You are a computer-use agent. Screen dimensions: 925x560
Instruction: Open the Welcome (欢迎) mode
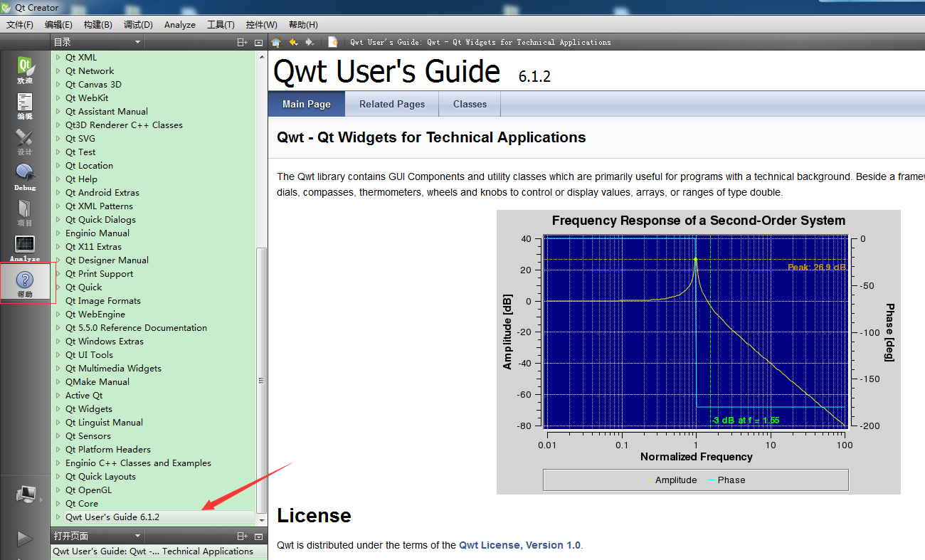(25, 70)
